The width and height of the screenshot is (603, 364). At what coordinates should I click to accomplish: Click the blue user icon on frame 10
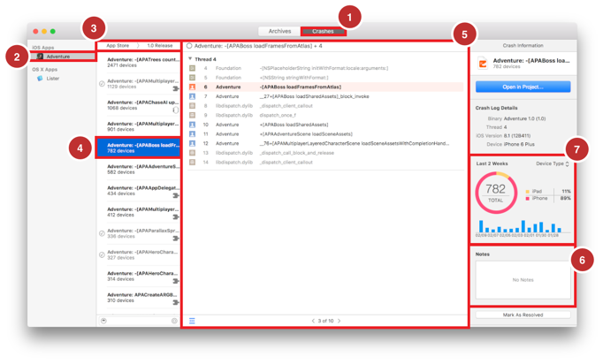coord(192,125)
